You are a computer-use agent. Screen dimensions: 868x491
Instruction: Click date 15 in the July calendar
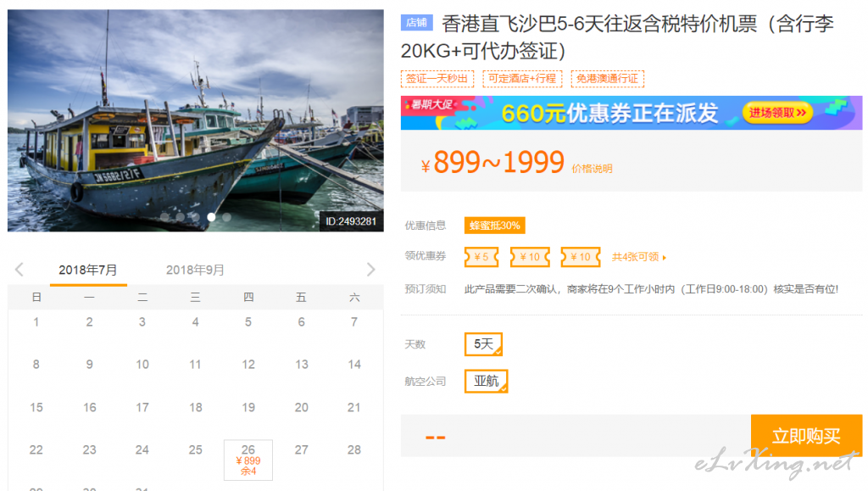(36, 407)
